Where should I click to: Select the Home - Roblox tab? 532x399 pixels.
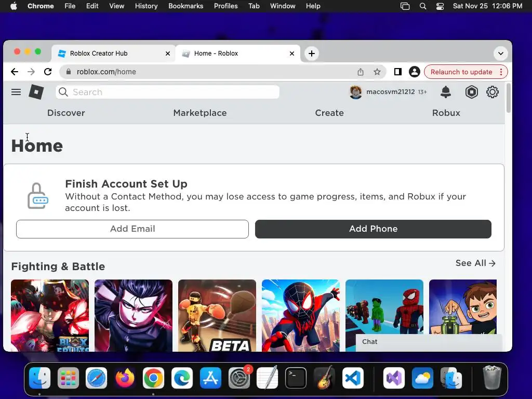tap(238, 54)
